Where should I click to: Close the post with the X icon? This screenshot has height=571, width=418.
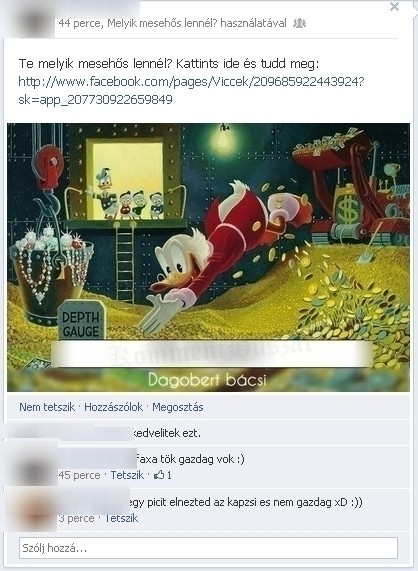(x=394, y=7)
